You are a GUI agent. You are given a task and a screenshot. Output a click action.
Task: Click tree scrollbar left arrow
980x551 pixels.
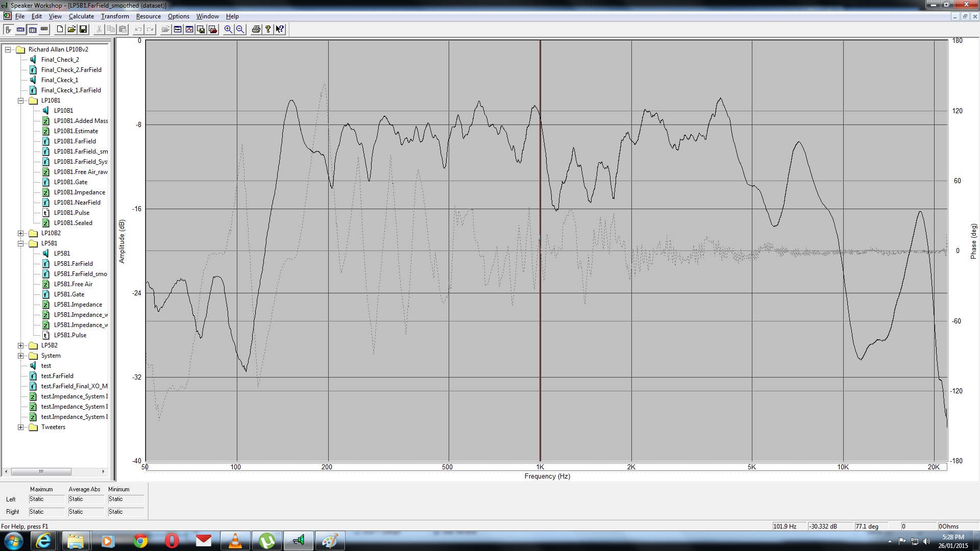click(x=6, y=471)
